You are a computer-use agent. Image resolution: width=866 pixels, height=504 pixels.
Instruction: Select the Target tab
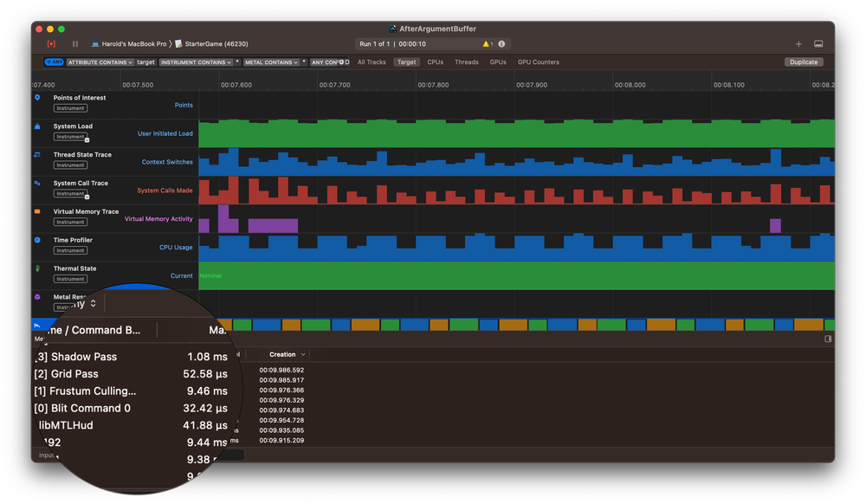coord(406,61)
